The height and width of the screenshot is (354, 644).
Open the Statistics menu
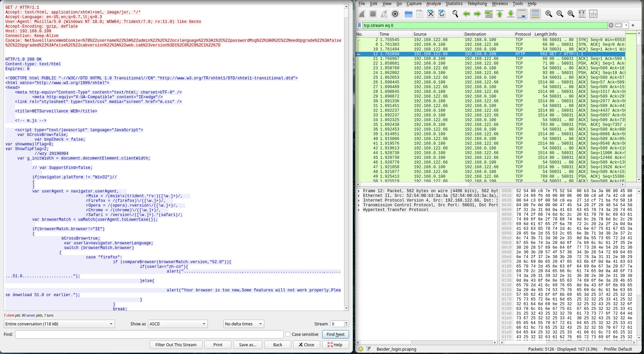(x=454, y=4)
